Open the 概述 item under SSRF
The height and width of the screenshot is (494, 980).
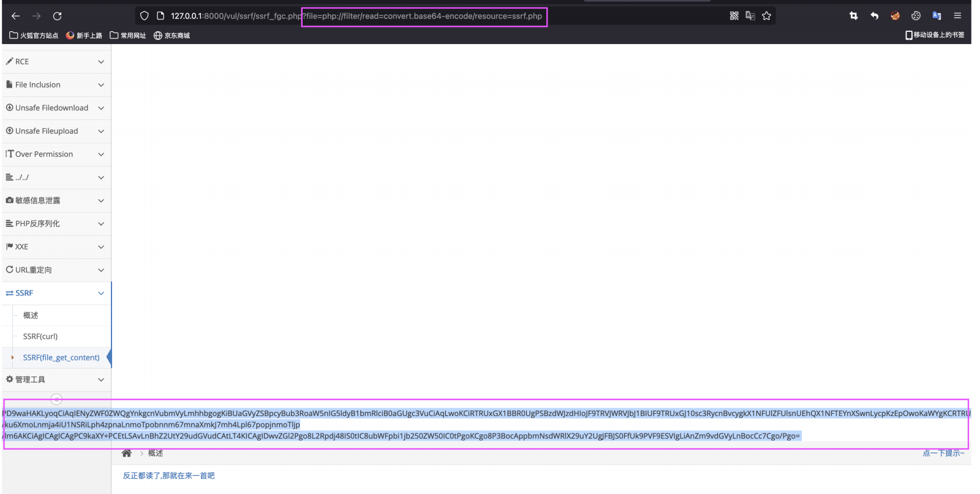pyautogui.click(x=31, y=315)
